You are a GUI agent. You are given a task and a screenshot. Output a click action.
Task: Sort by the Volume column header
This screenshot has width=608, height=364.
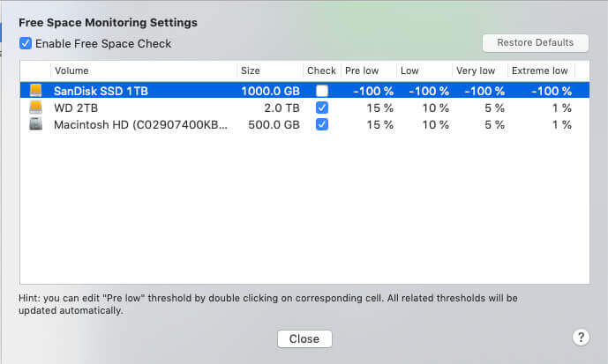(143, 71)
